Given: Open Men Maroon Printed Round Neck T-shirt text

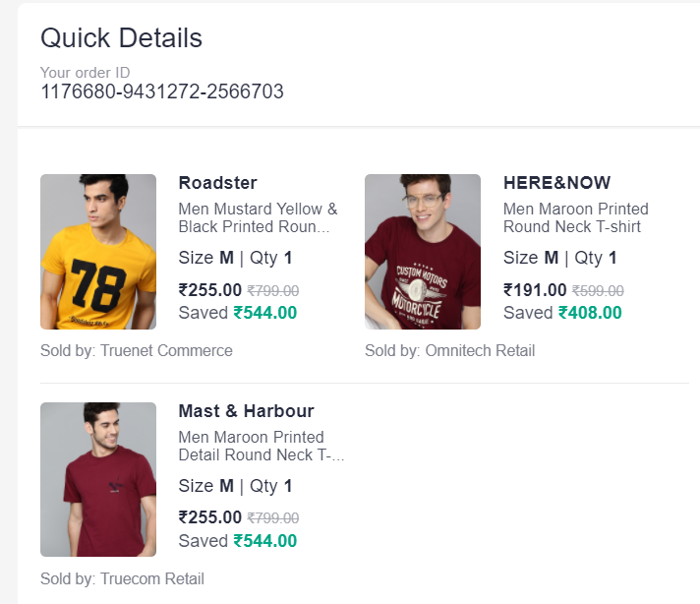Looking at the screenshot, I should [575, 217].
